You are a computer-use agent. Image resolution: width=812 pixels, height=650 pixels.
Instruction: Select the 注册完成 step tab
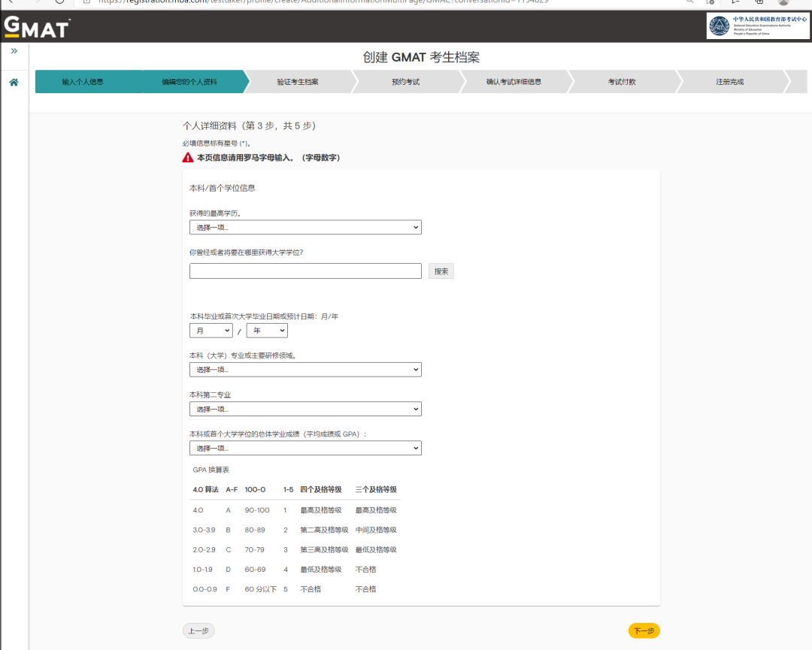[729, 82]
